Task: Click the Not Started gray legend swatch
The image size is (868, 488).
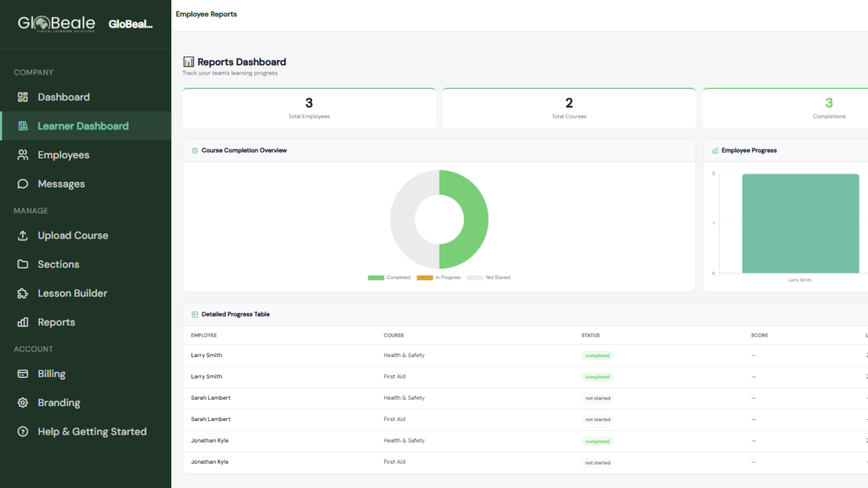Action: [x=475, y=278]
